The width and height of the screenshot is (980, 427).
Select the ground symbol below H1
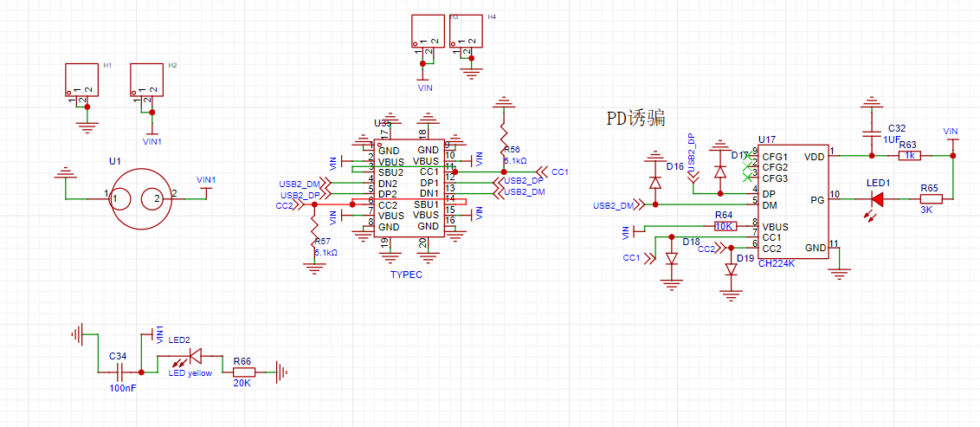(x=87, y=127)
